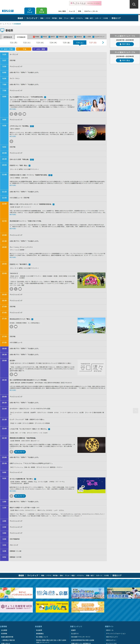The height and width of the screenshot is (644, 140).
Task: Switch to 日別番組表 tab
Action: 21,37
